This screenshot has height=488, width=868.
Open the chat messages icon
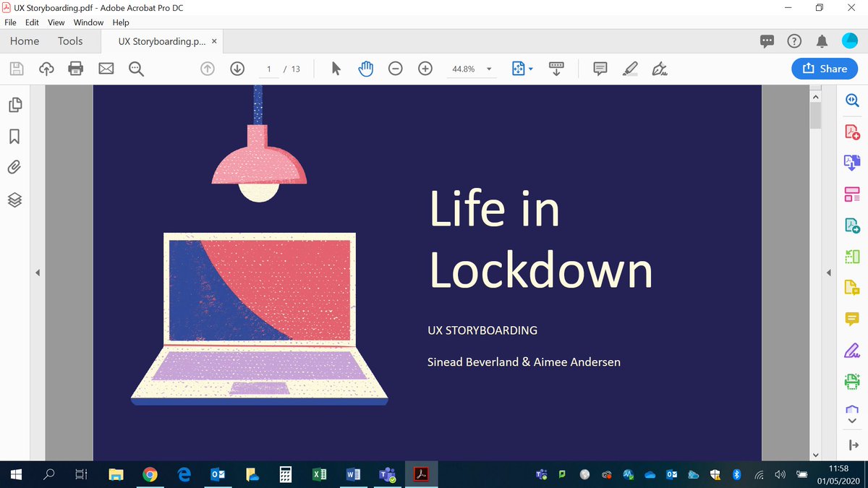click(x=767, y=42)
